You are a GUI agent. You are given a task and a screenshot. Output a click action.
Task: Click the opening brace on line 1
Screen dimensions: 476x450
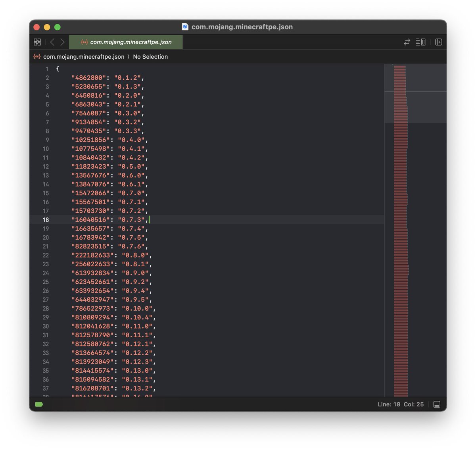58,69
